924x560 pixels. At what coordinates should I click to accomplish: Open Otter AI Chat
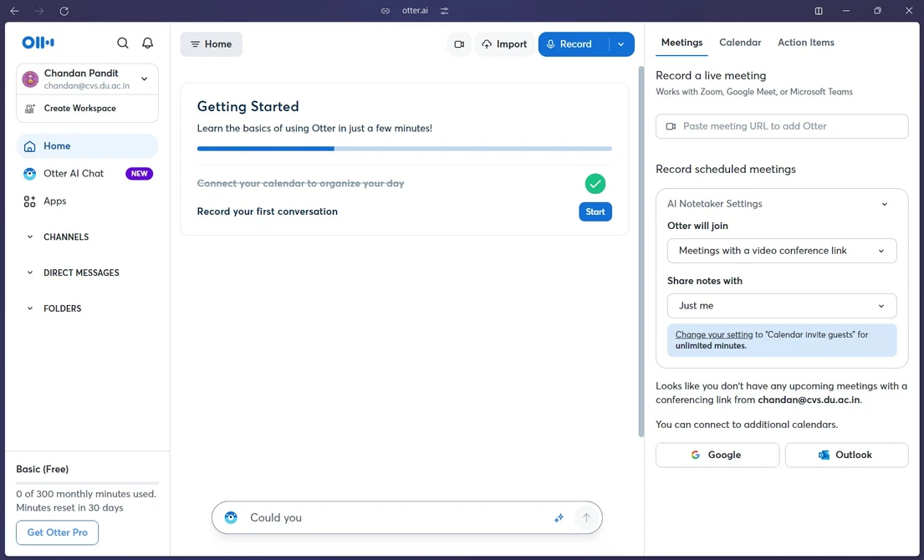(73, 174)
